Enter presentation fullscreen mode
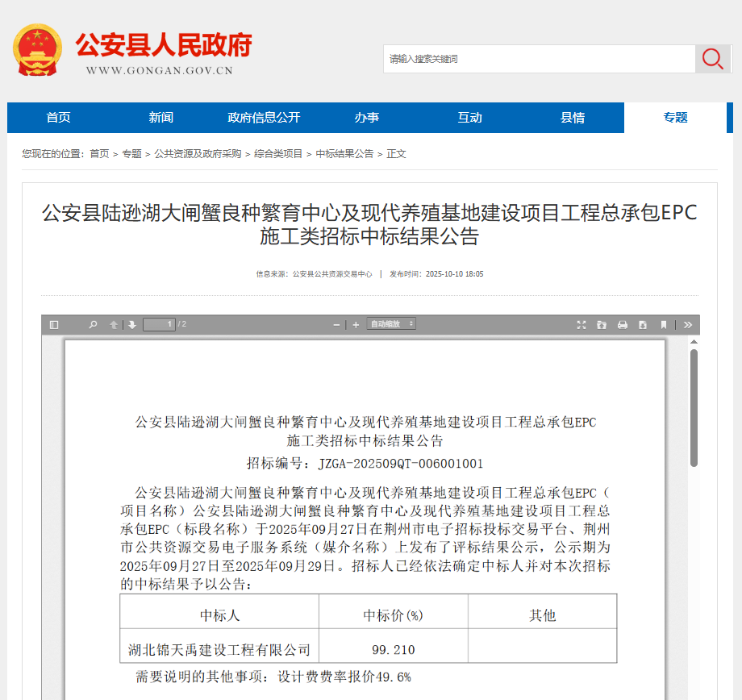742x700 pixels. click(582, 324)
